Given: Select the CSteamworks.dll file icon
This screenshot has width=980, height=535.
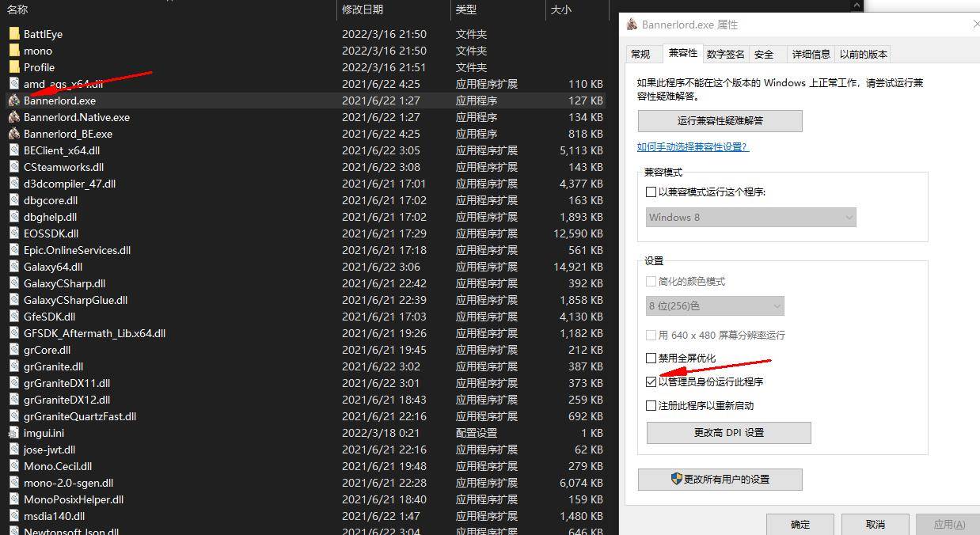Looking at the screenshot, I should click(x=14, y=167).
